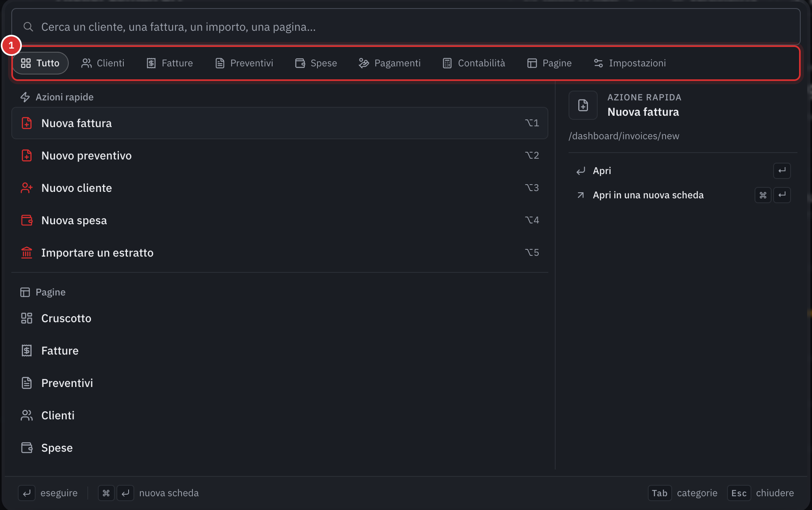Switch to the Fatture category tab
This screenshot has height=510, width=812.
tap(169, 63)
